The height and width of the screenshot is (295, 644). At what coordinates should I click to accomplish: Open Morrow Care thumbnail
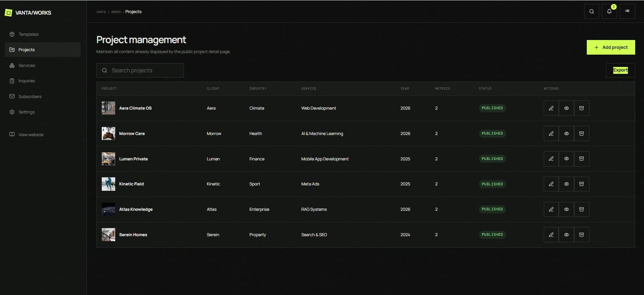click(x=108, y=133)
